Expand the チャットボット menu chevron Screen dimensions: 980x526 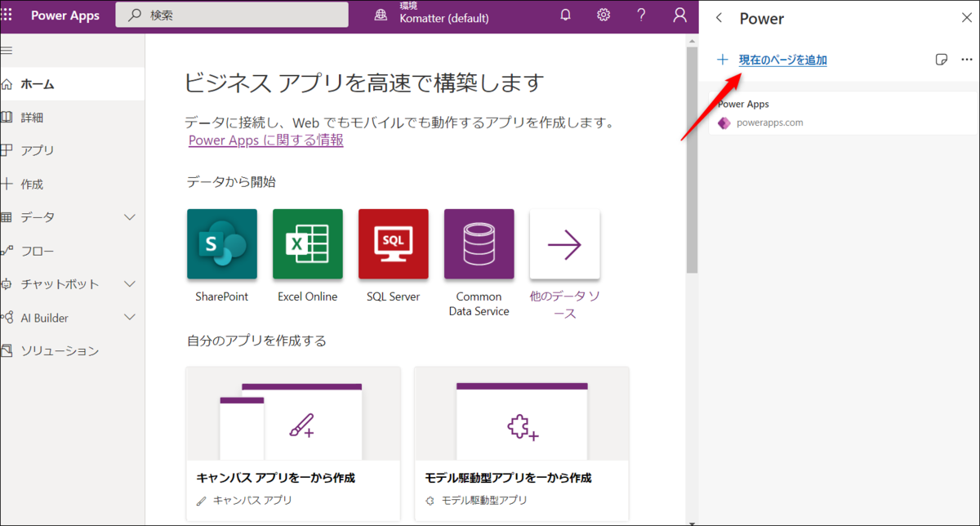pos(129,284)
